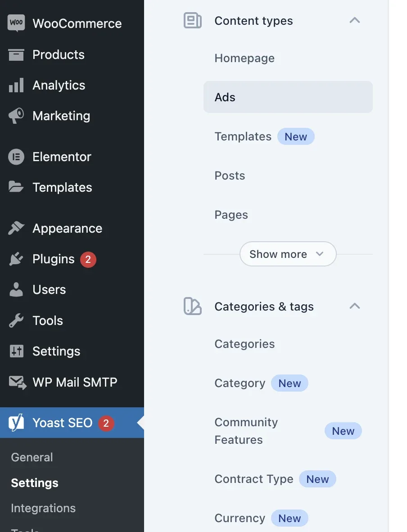Click the Marketing megaphone icon
Image resolution: width=407 pixels, height=532 pixels.
pyautogui.click(x=16, y=116)
